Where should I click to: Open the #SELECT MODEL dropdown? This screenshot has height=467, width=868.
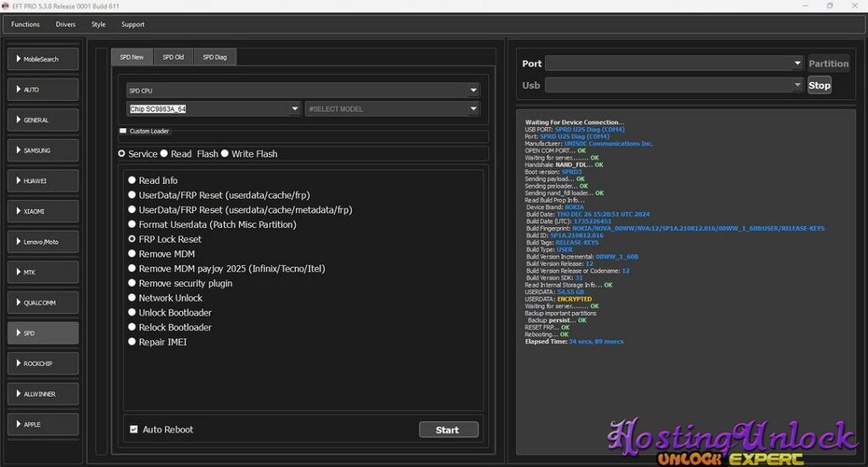tap(393, 109)
